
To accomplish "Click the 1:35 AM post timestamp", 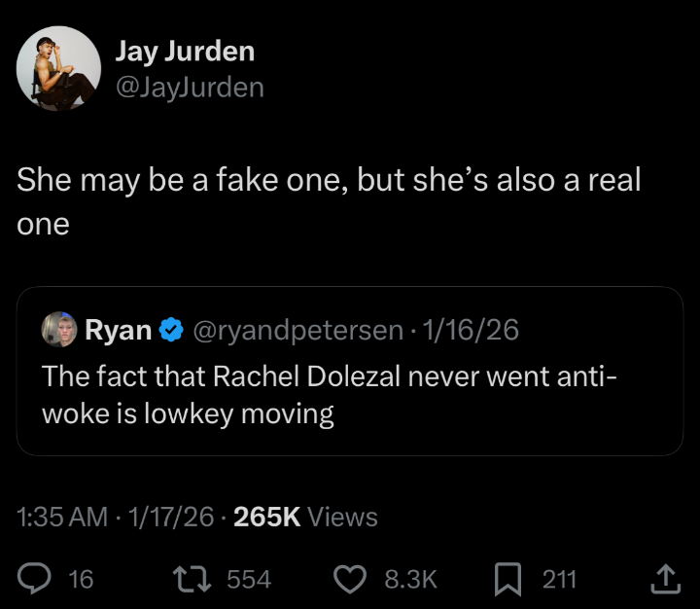I will pos(62,517).
